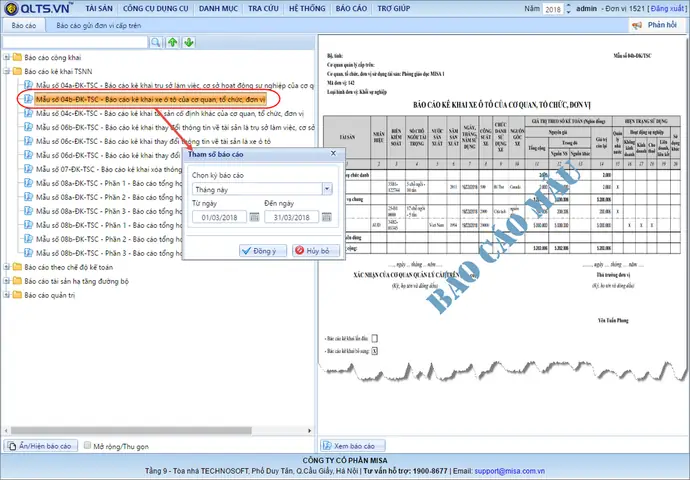
Task: Click the search magnifier icon
Action: (156, 42)
